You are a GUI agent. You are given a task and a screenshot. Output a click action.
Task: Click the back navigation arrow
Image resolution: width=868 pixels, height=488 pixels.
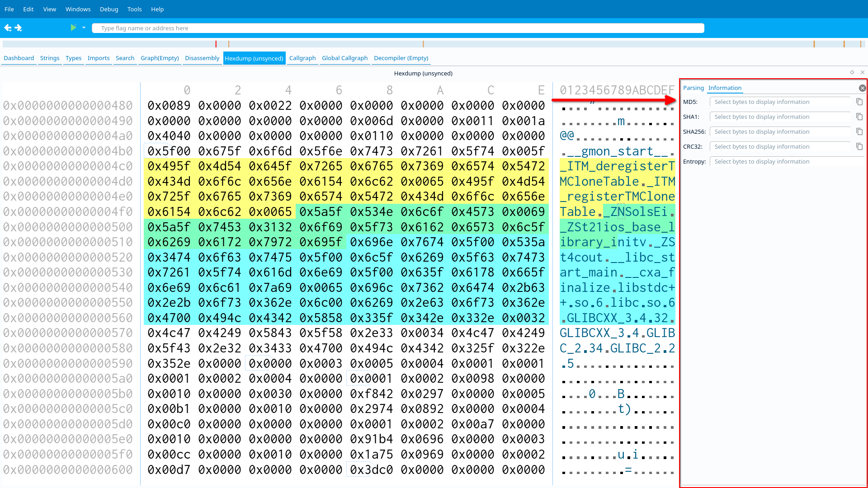pyautogui.click(x=8, y=28)
